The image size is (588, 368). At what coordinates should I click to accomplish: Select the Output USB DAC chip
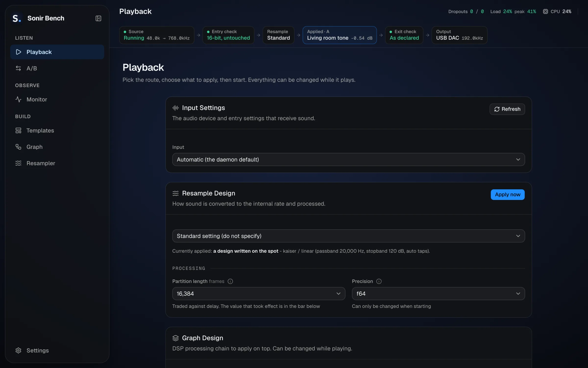tap(459, 35)
